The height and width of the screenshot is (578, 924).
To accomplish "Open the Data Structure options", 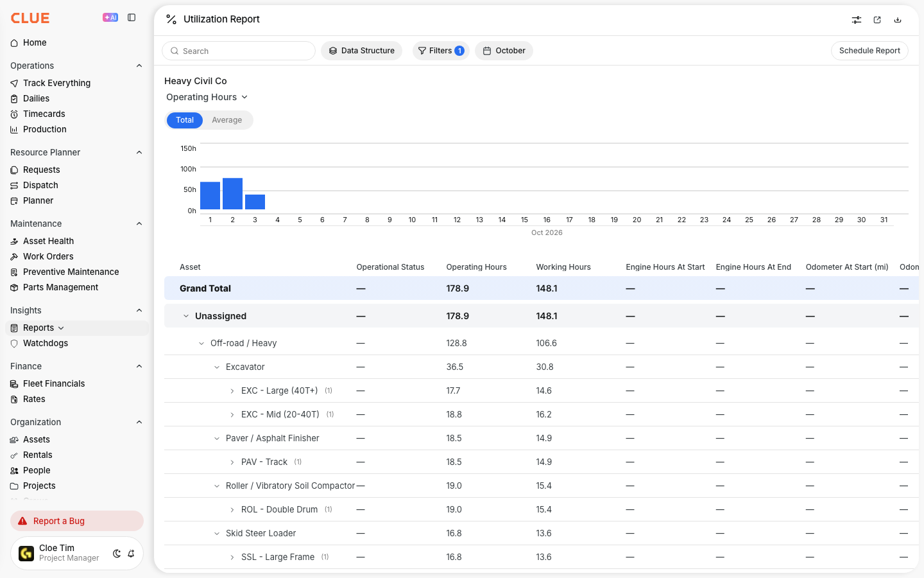I will (x=361, y=51).
